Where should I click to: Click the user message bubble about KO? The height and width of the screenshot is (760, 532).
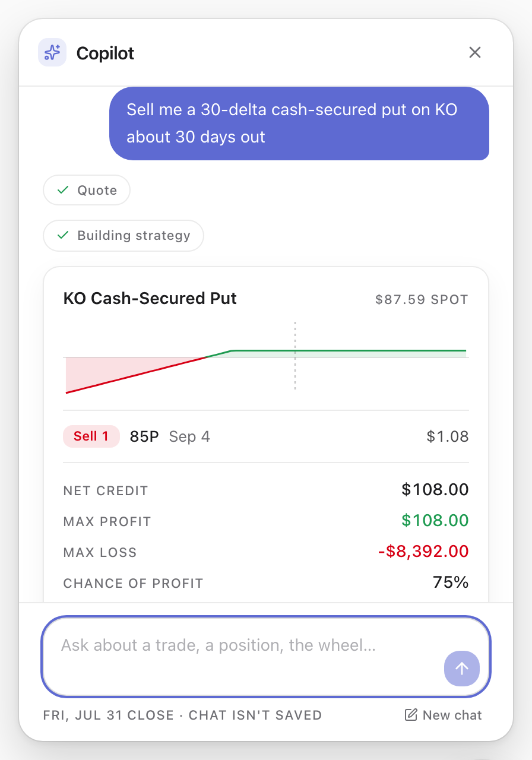click(x=299, y=123)
